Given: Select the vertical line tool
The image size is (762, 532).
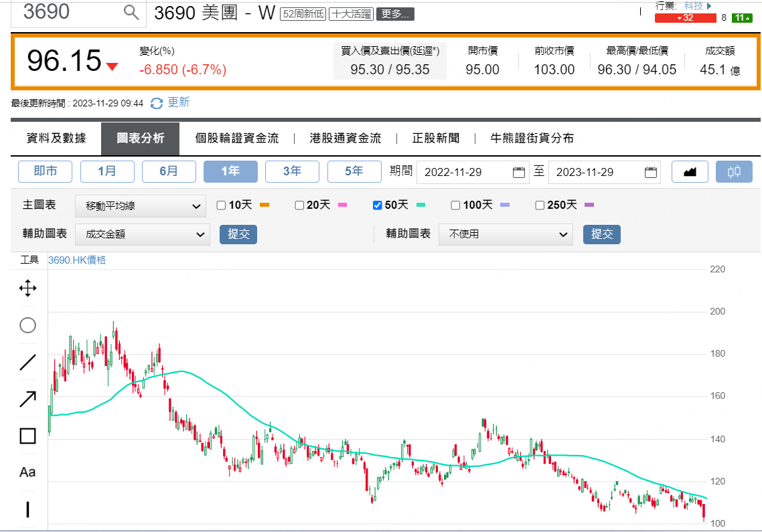Looking at the screenshot, I should [x=27, y=509].
